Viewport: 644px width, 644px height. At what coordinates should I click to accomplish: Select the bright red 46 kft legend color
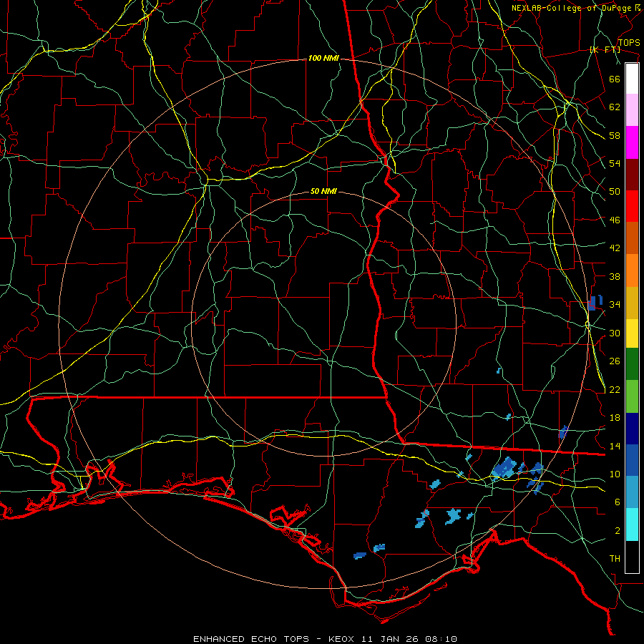[x=632, y=206]
